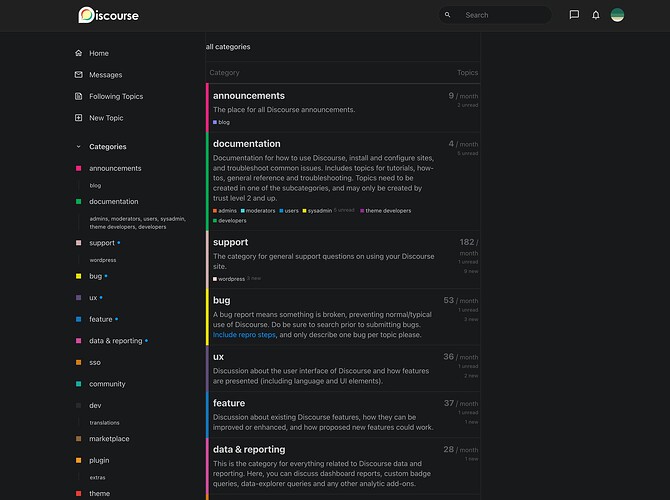Click the search magnifier icon
670x500 pixels.
pos(447,15)
